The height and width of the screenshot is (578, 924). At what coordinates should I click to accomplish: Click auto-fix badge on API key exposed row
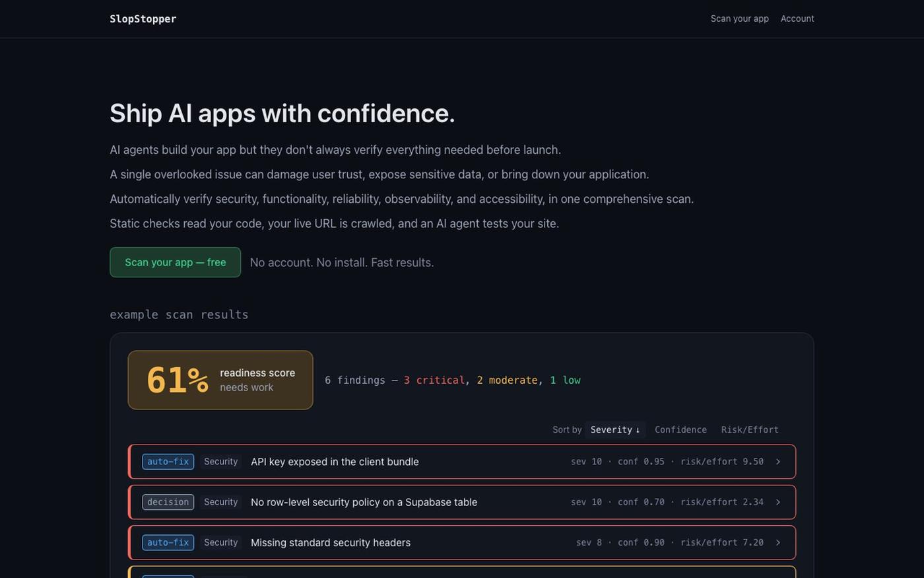[x=168, y=462]
